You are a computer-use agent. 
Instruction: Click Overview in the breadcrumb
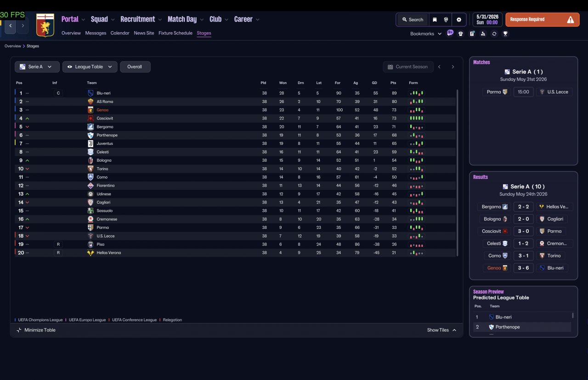pos(13,46)
